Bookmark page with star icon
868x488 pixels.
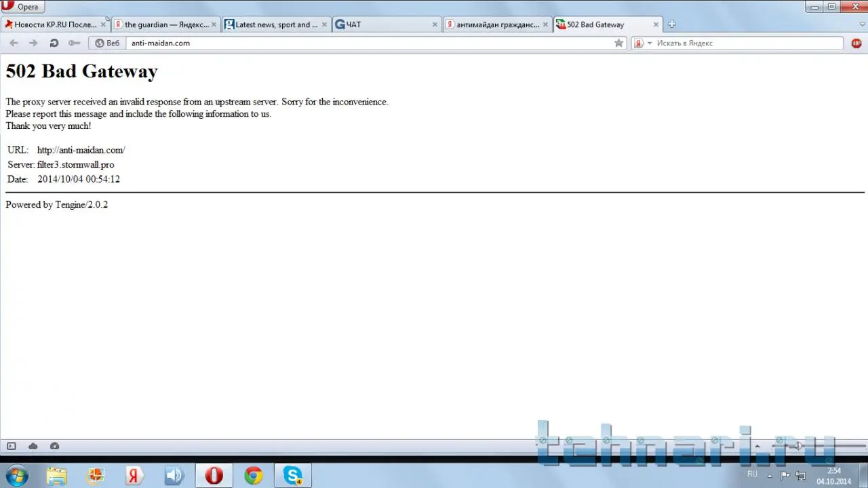[x=619, y=43]
